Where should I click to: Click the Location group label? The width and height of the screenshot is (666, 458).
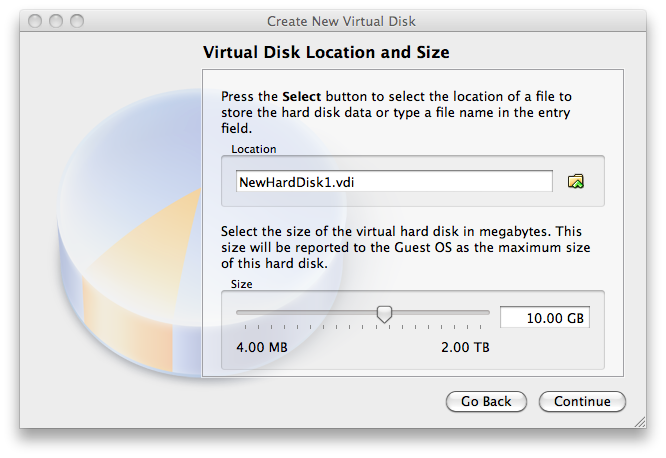point(254,149)
